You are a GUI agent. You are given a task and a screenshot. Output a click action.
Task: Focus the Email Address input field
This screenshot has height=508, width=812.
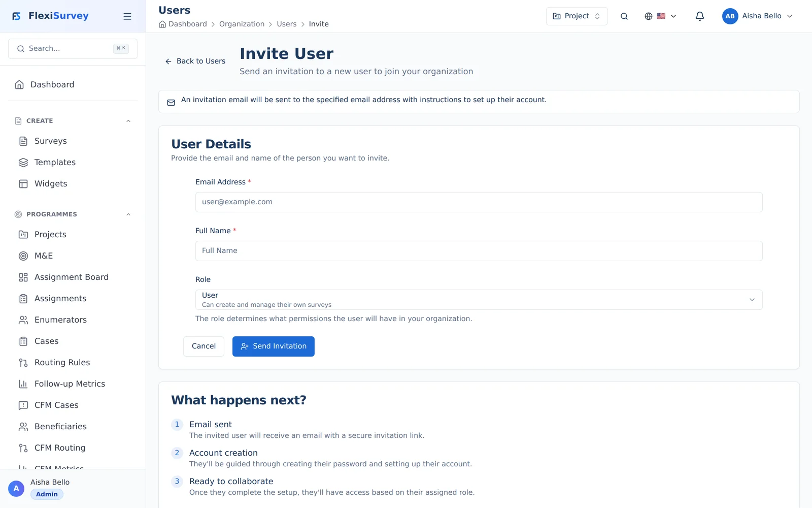[x=479, y=202]
